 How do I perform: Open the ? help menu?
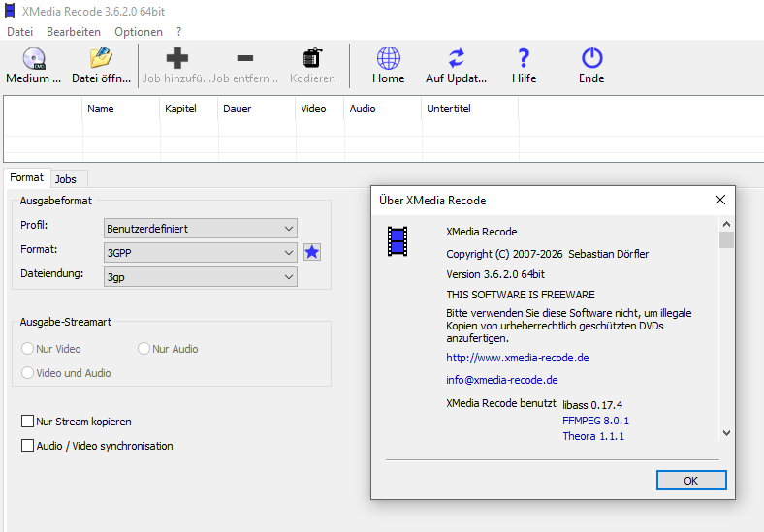178,32
